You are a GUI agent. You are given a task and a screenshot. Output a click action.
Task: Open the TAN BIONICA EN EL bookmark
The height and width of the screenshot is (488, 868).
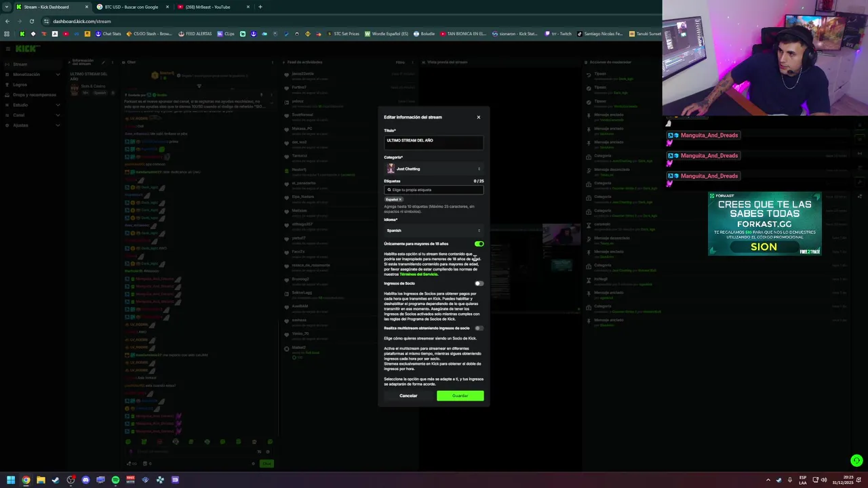464,33
